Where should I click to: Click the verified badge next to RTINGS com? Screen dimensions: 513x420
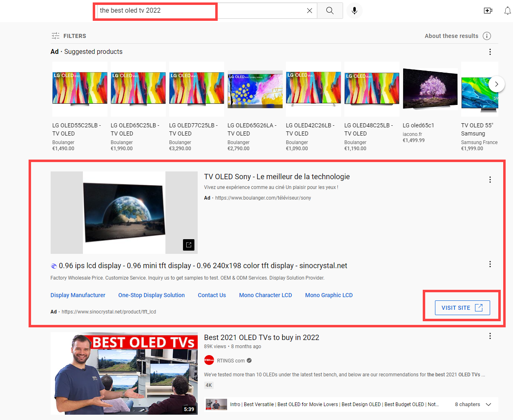tap(249, 360)
